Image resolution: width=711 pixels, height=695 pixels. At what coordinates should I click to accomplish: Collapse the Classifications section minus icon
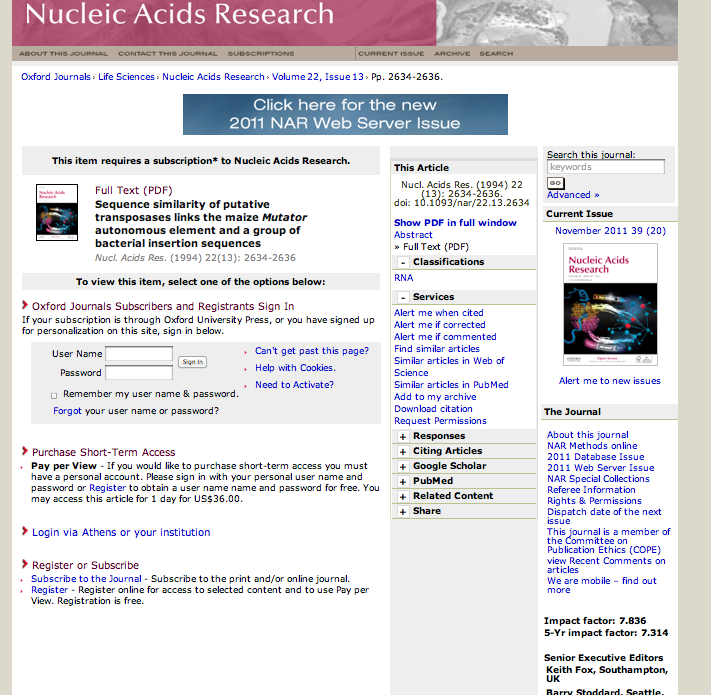(402, 262)
